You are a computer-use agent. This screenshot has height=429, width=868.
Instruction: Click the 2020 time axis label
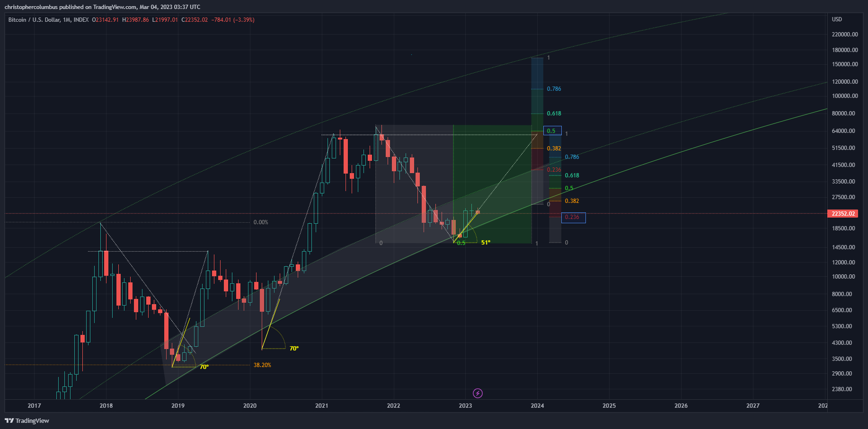coord(250,405)
